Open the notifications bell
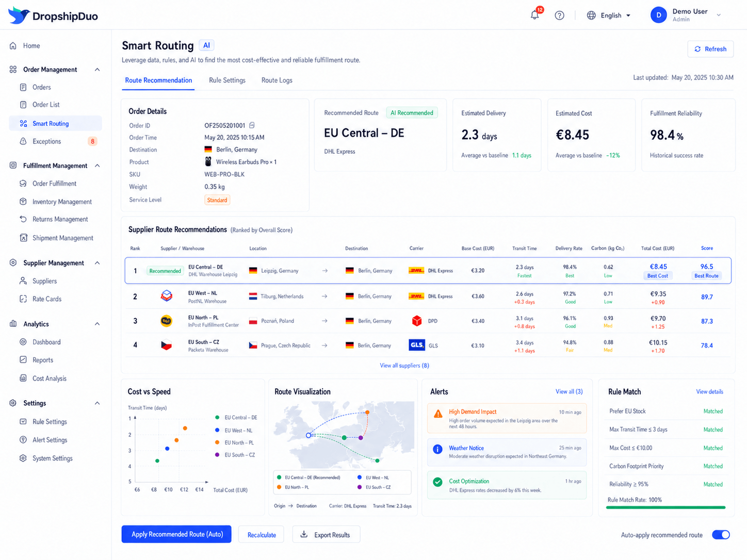The width and height of the screenshot is (747, 560). click(535, 15)
